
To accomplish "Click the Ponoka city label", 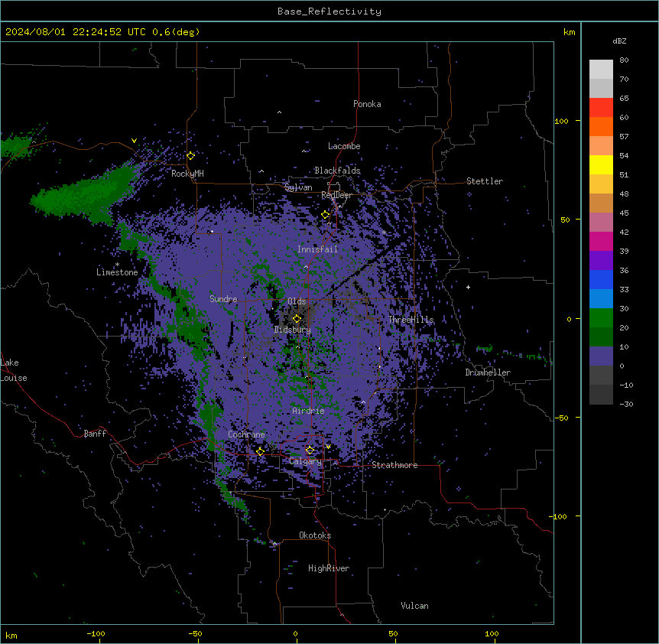I will coord(367,104).
